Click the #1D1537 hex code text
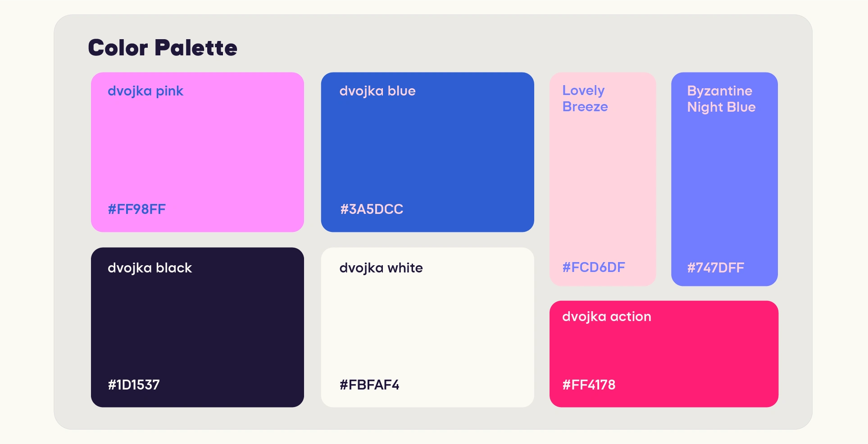 point(134,385)
